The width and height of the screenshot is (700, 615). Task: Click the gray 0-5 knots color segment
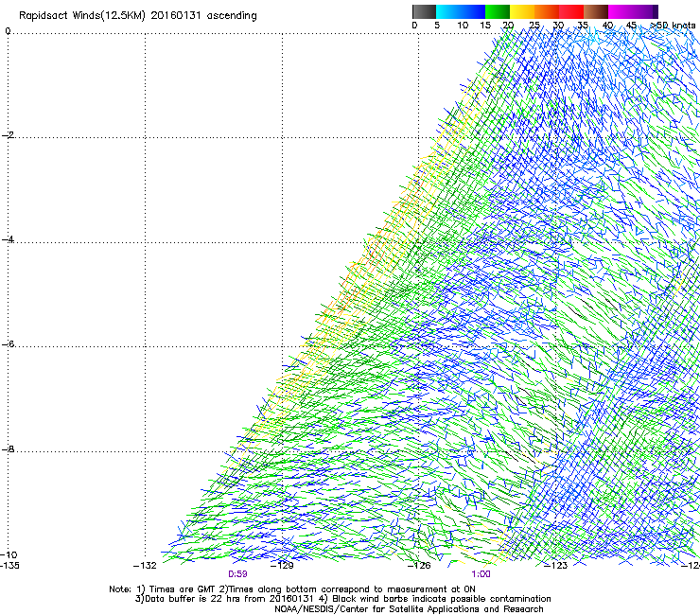[x=424, y=11]
